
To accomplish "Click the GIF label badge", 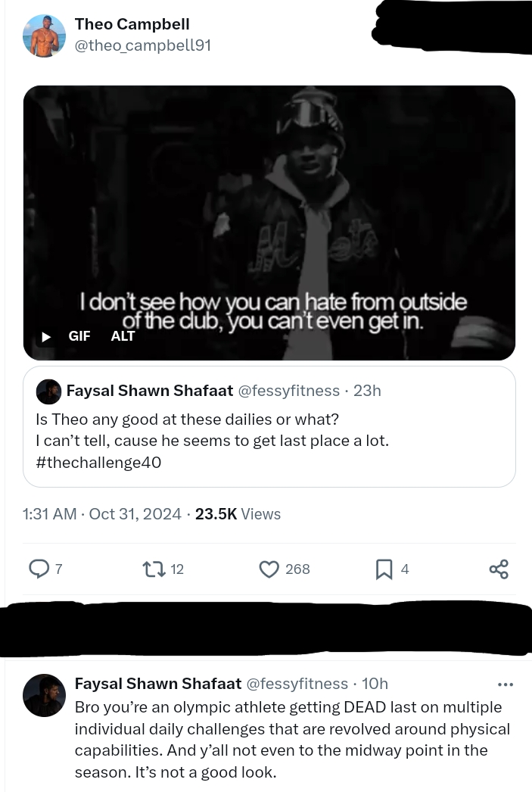I will pyautogui.click(x=79, y=336).
